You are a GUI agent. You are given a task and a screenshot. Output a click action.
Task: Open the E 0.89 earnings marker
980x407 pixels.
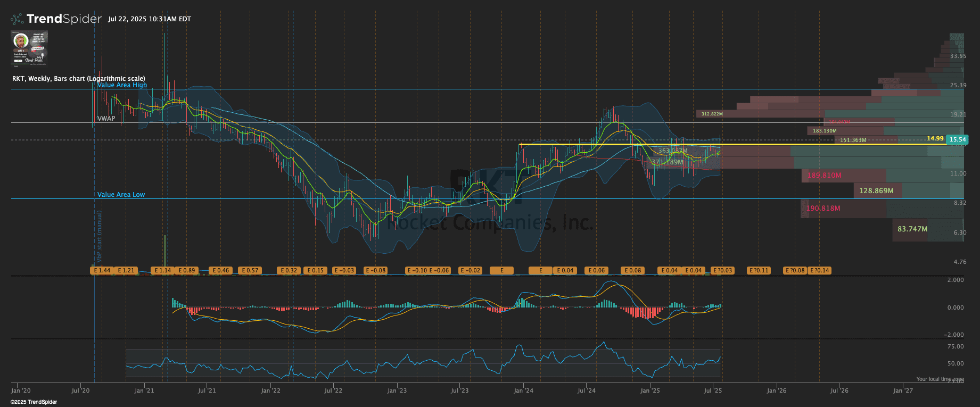tap(187, 270)
